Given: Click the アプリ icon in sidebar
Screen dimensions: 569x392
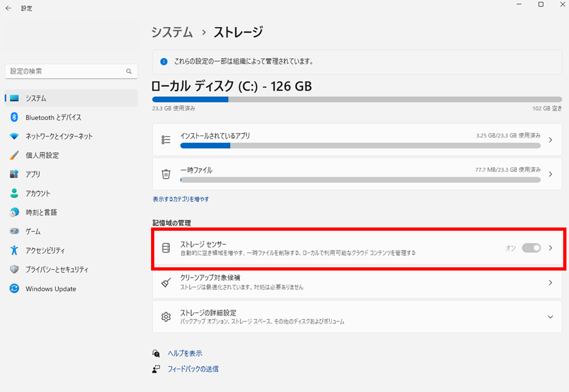Looking at the screenshot, I should pos(14,174).
